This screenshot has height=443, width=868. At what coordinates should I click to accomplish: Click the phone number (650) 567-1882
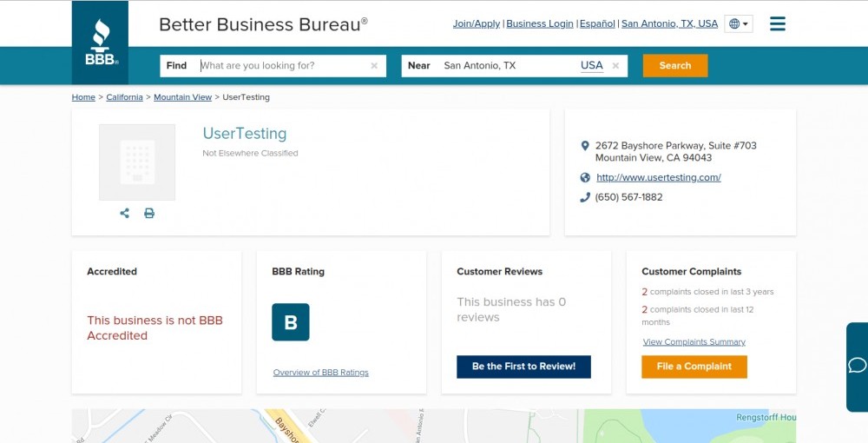[628, 197]
